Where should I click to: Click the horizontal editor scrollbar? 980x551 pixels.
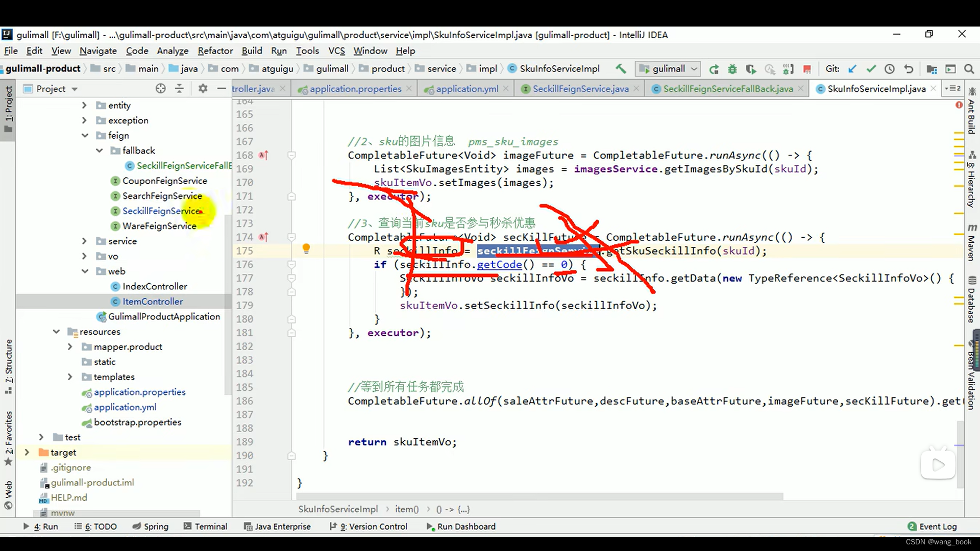540,496
